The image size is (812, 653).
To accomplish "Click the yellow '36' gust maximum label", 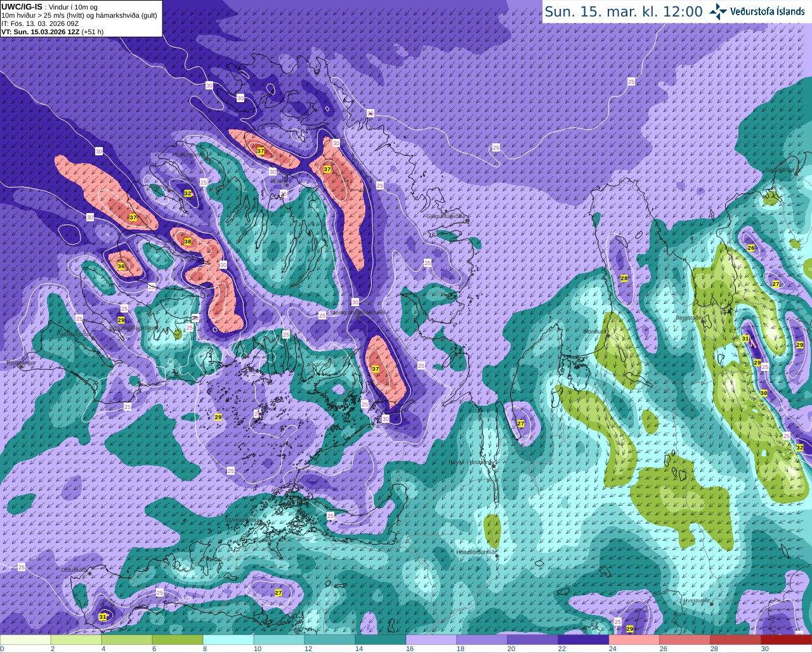I will (121, 266).
